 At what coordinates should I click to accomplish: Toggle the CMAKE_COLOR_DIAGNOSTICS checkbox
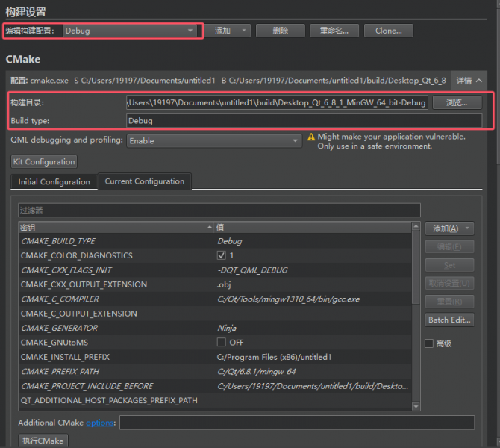tap(221, 255)
